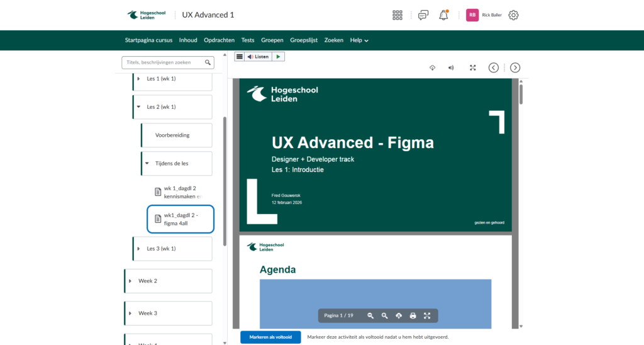
Task: Open the wk 1_dagdl 2 kennismaken document
Action: coord(182,192)
